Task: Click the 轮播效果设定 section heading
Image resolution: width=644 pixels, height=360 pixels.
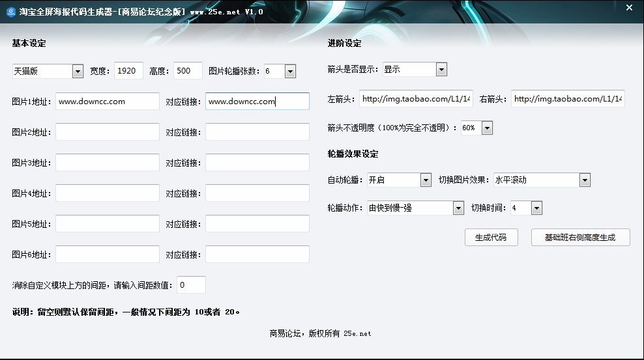Action: (x=353, y=154)
